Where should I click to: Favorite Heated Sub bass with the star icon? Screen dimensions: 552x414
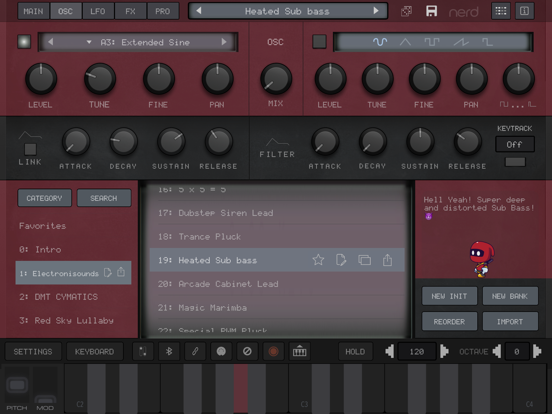pos(318,260)
